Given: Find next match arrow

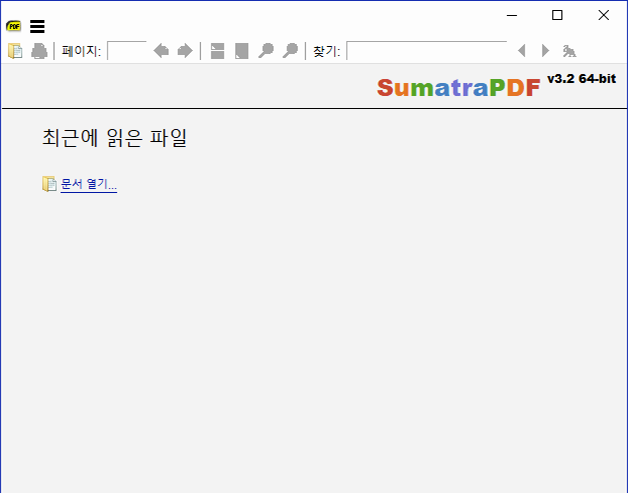Looking at the screenshot, I should (545, 51).
